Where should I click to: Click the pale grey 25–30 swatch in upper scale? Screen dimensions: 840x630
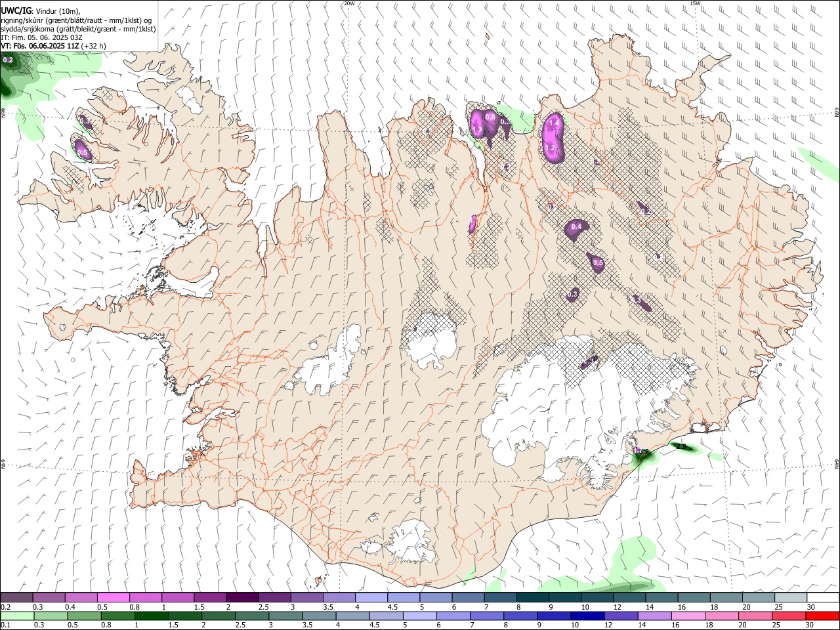[791, 598]
